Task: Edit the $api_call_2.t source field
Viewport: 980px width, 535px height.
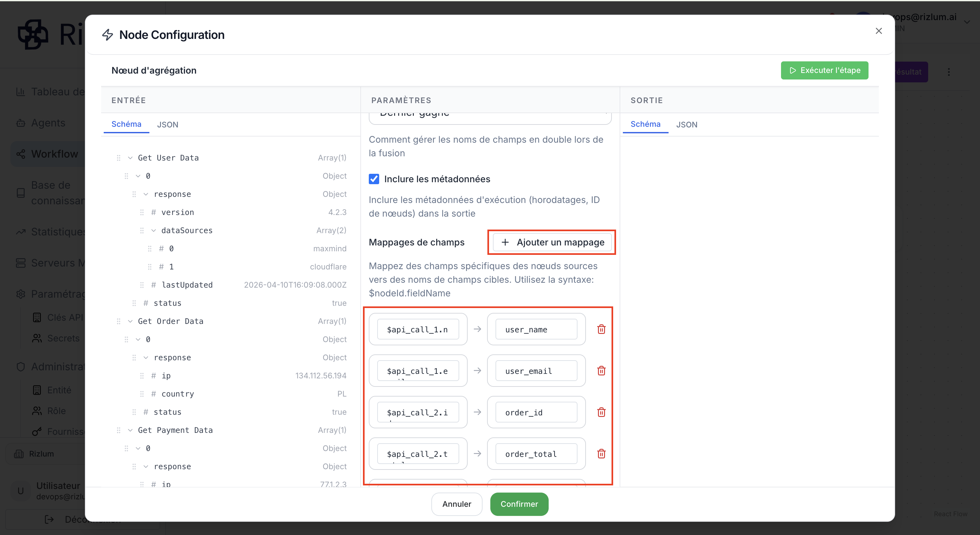Action: [x=418, y=454]
